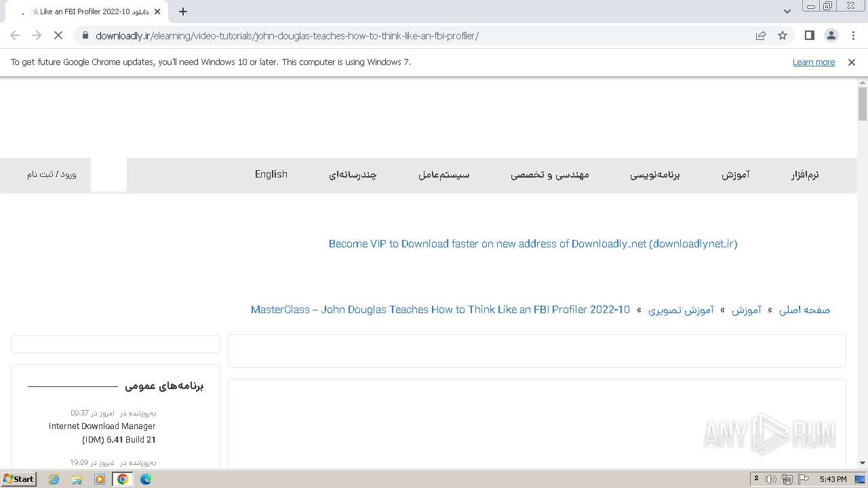Viewport: 868px width, 488px height.
Task: Open the Chrome profile avatar menu
Action: pyautogui.click(x=831, y=36)
